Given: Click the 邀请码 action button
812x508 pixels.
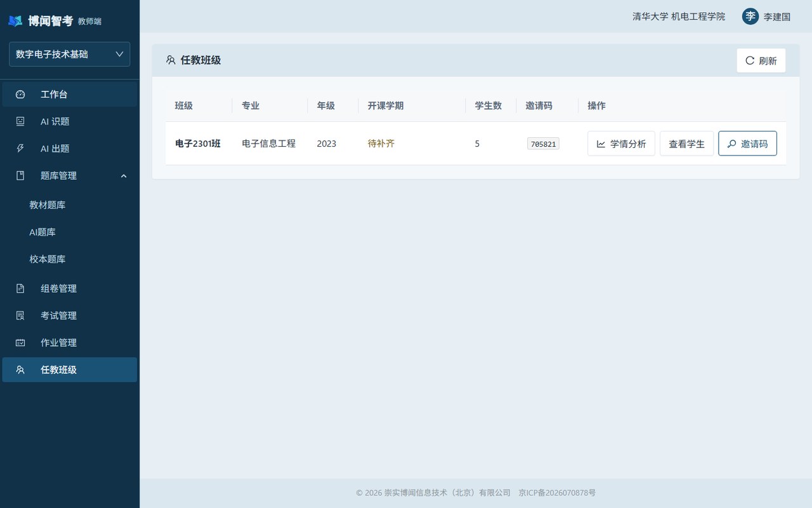Looking at the screenshot, I should [x=747, y=144].
